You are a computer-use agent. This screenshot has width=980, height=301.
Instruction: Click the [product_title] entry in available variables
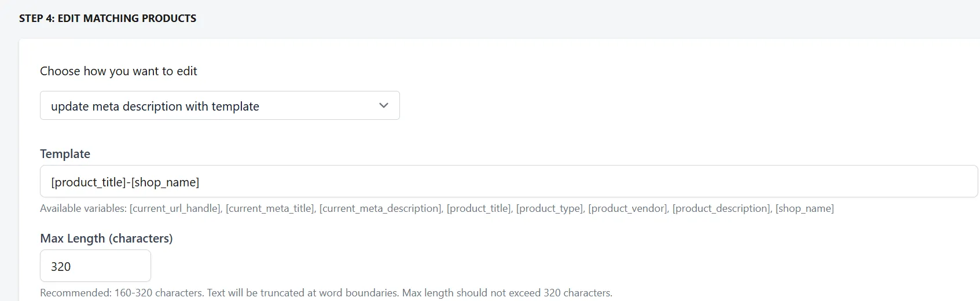479,208
